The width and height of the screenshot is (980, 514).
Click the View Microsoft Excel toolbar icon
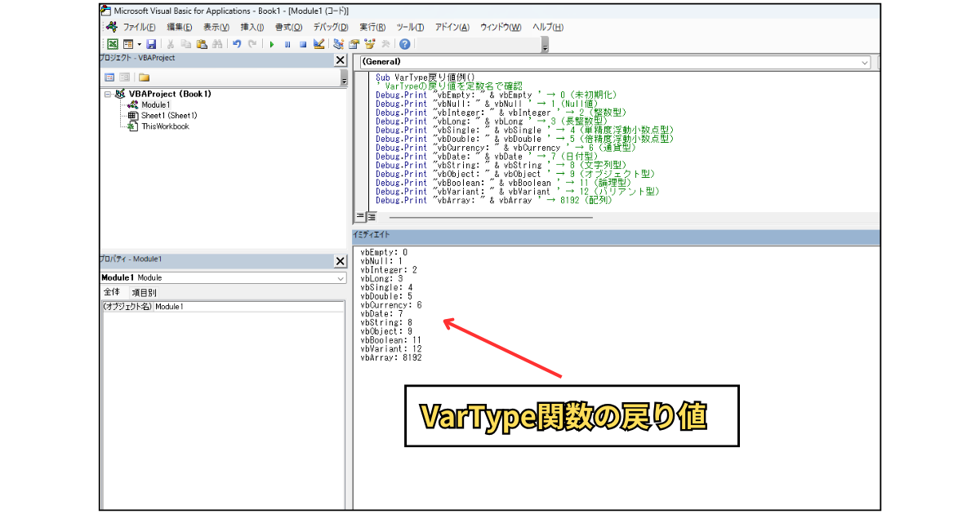tap(113, 44)
